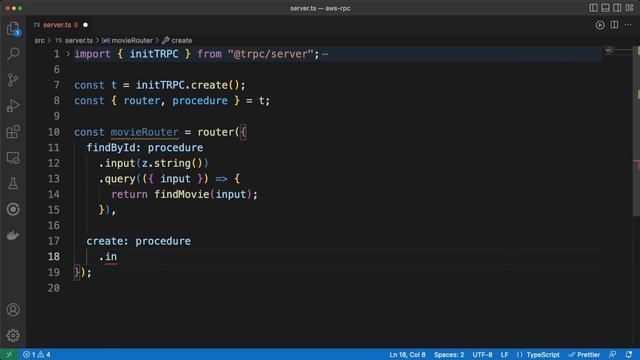Click line number 18 in gutter
This screenshot has width=640, height=360.
pos(53,257)
